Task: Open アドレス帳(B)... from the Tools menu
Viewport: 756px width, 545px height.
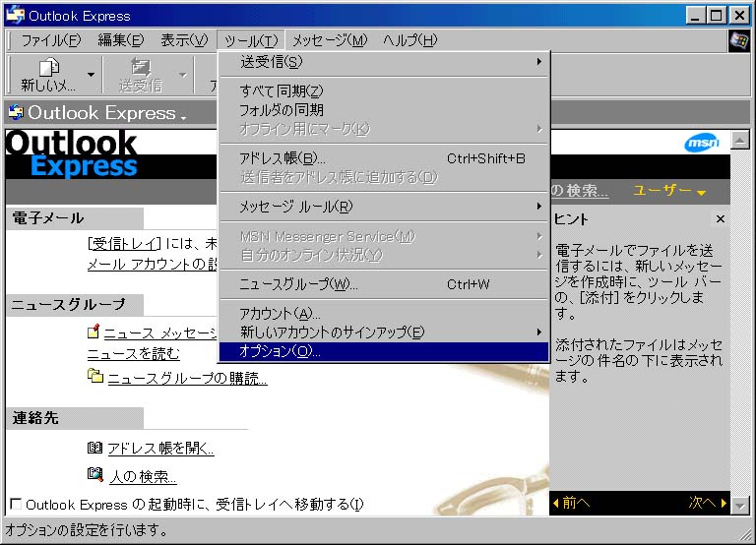Action: coord(384,158)
